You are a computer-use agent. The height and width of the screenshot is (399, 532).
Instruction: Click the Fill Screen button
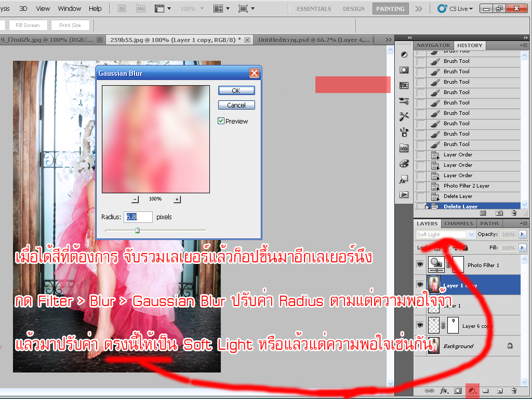pyautogui.click(x=28, y=25)
